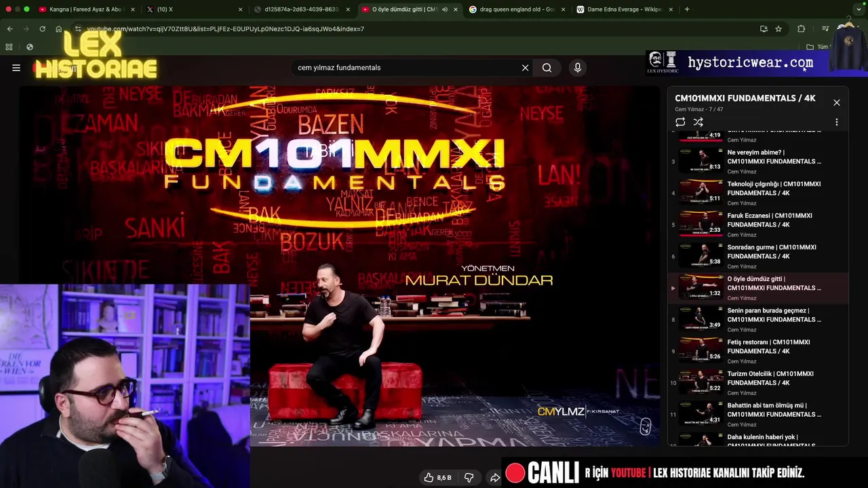
Task: Open the browser extensions menu
Action: pyautogui.click(x=801, y=29)
